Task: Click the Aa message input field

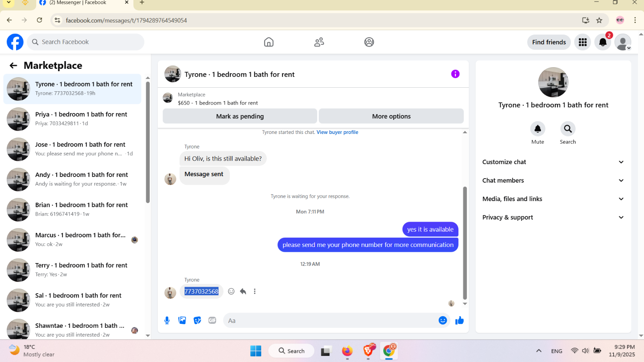Action: coord(330,321)
